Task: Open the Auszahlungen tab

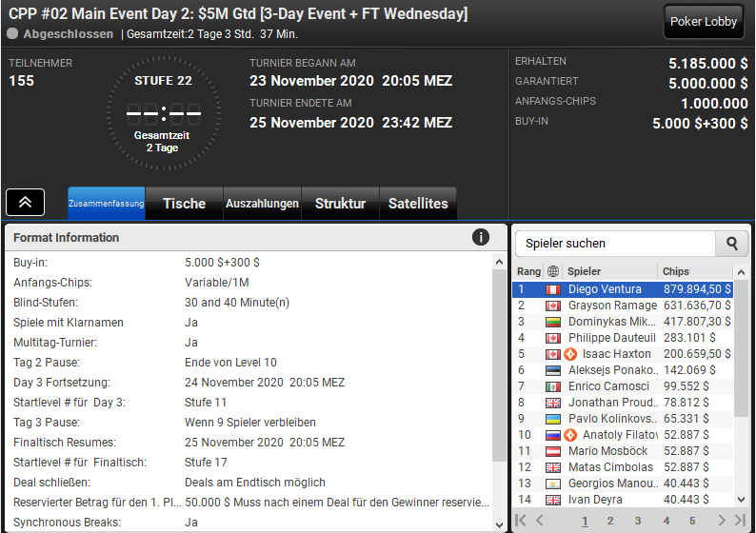Action: 262,204
